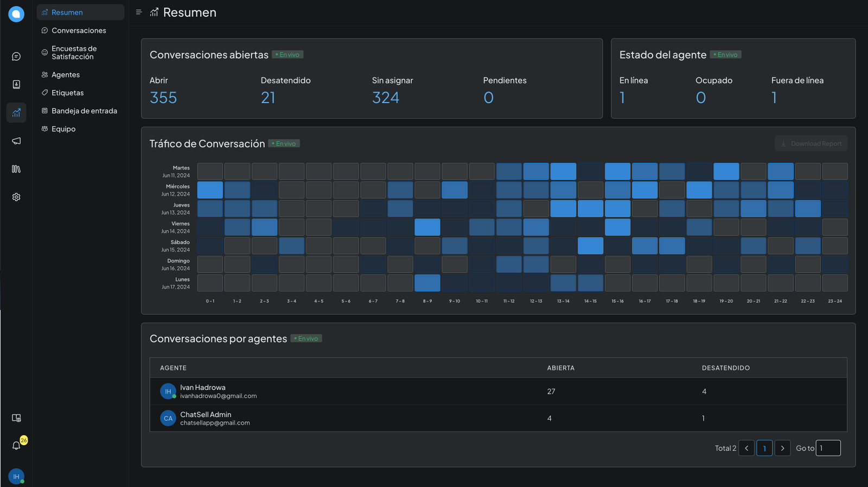Open the settings gear rail icon
The width and height of the screenshot is (868, 487).
point(16,197)
